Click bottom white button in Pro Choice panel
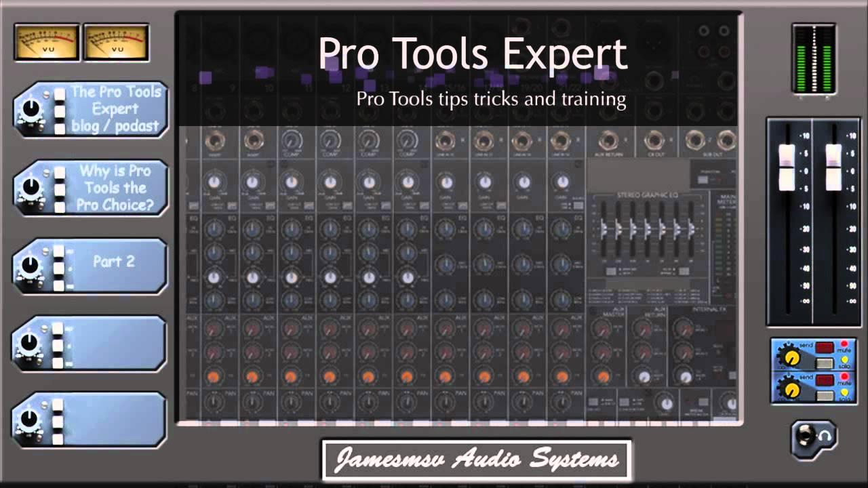The image size is (868, 488). [60, 206]
